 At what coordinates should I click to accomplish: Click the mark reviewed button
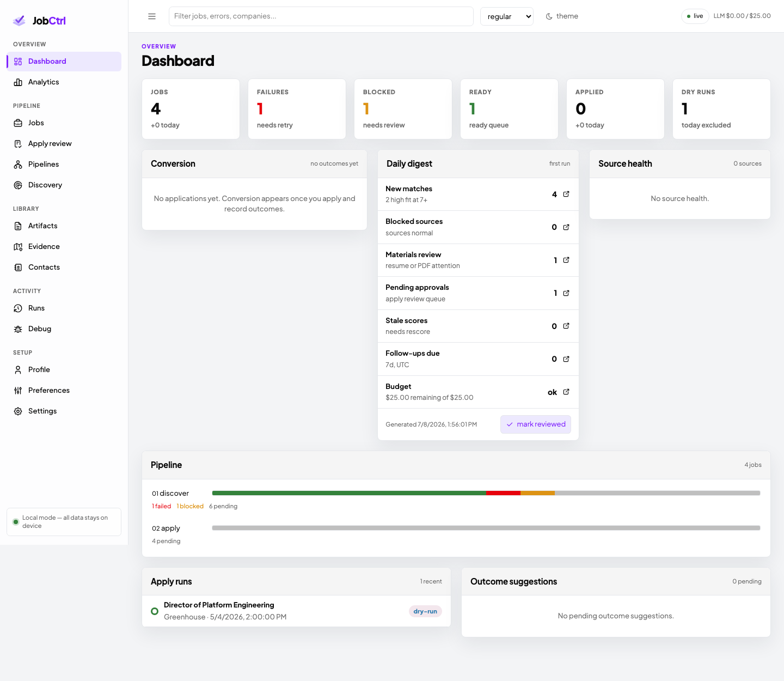[x=536, y=424]
